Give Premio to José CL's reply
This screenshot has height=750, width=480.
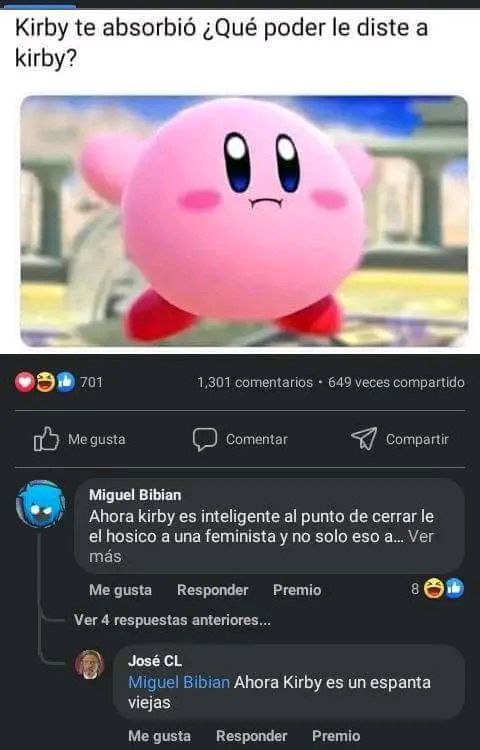coord(336,736)
